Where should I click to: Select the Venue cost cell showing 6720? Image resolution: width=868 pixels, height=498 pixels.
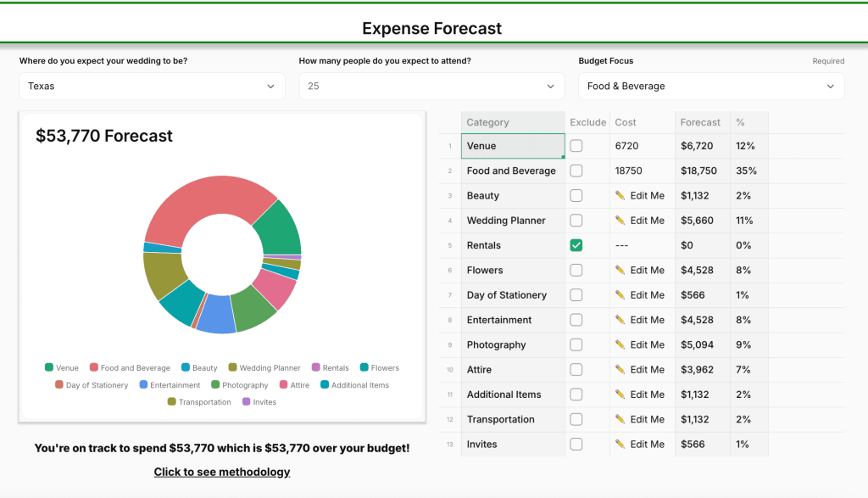[641, 146]
